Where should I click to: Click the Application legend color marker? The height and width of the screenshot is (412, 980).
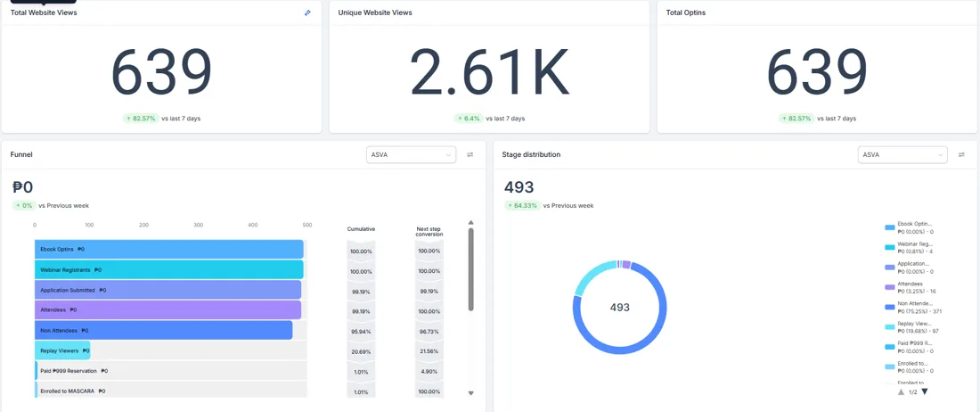point(890,267)
